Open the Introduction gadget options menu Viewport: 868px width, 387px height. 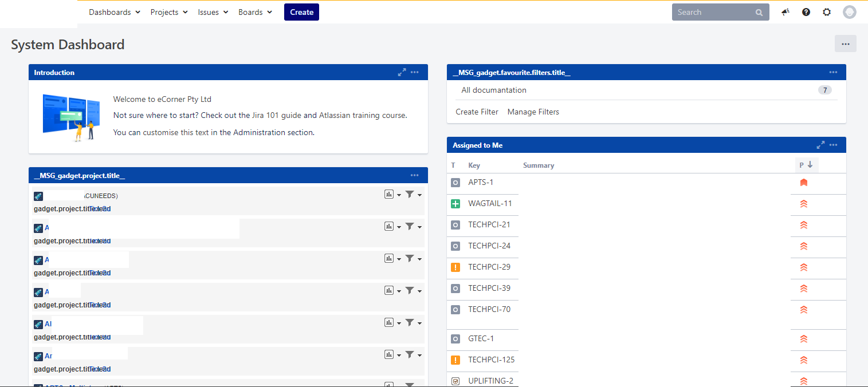pyautogui.click(x=415, y=72)
